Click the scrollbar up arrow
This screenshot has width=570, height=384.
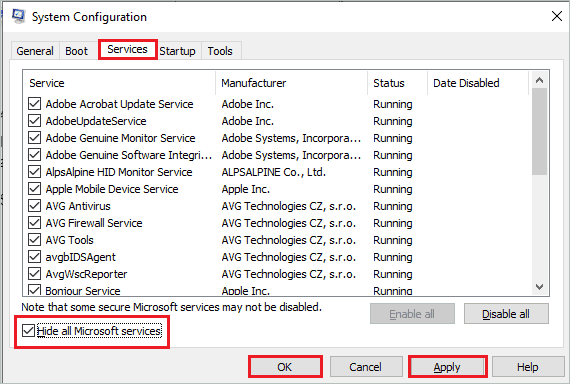point(539,80)
